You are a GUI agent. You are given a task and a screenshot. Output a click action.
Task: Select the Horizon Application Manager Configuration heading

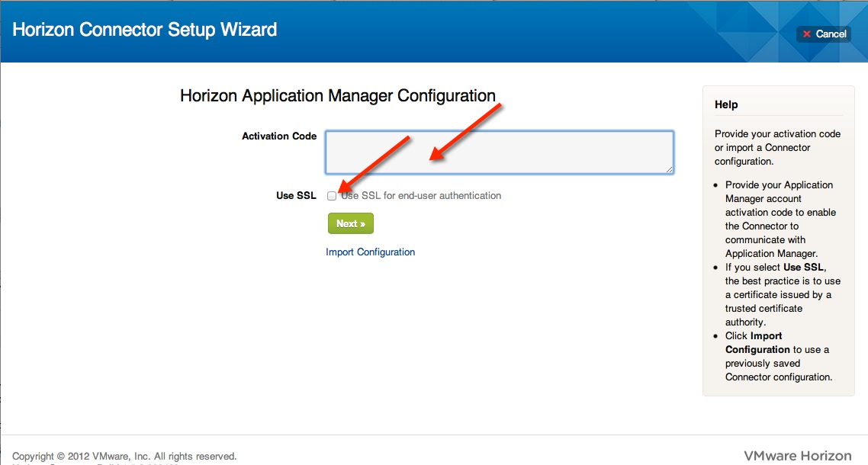[x=338, y=95]
